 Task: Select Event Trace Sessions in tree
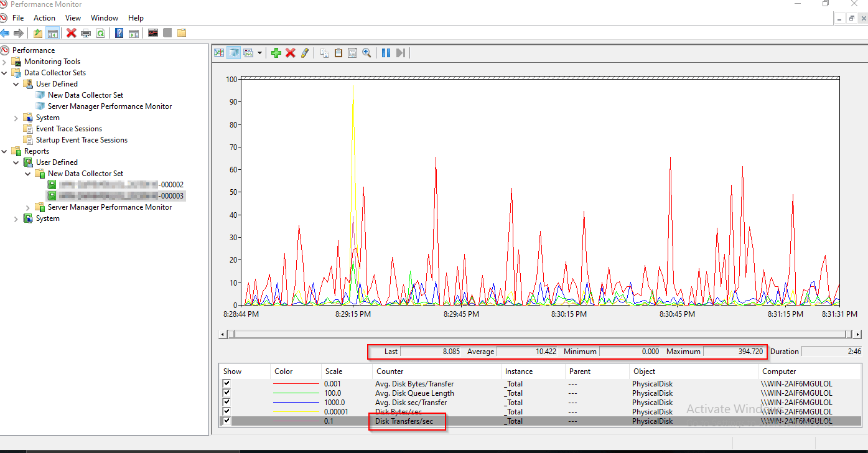coord(68,129)
